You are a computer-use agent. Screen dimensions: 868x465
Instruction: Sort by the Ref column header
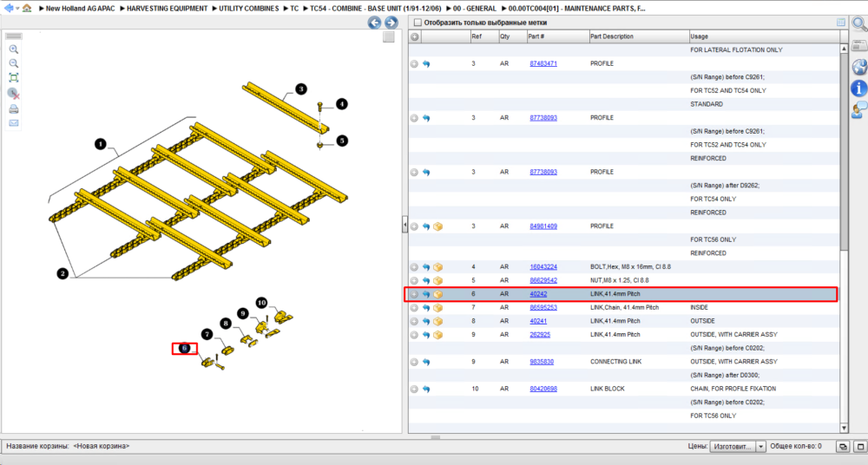click(x=483, y=36)
